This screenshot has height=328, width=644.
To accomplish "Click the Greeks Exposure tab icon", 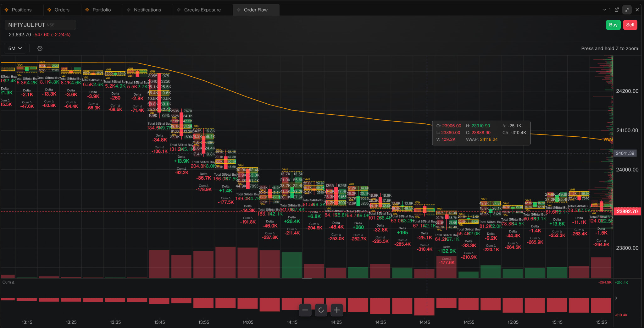I will click(179, 10).
